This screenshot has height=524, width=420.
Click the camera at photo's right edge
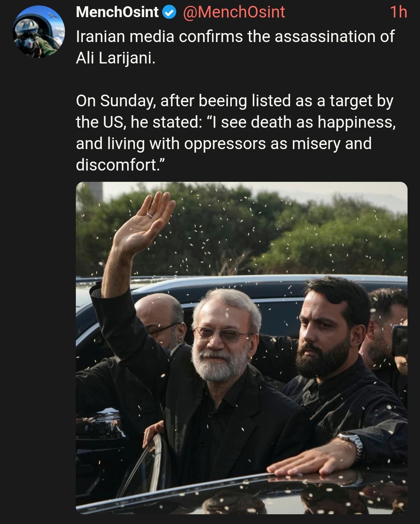[x=400, y=340]
